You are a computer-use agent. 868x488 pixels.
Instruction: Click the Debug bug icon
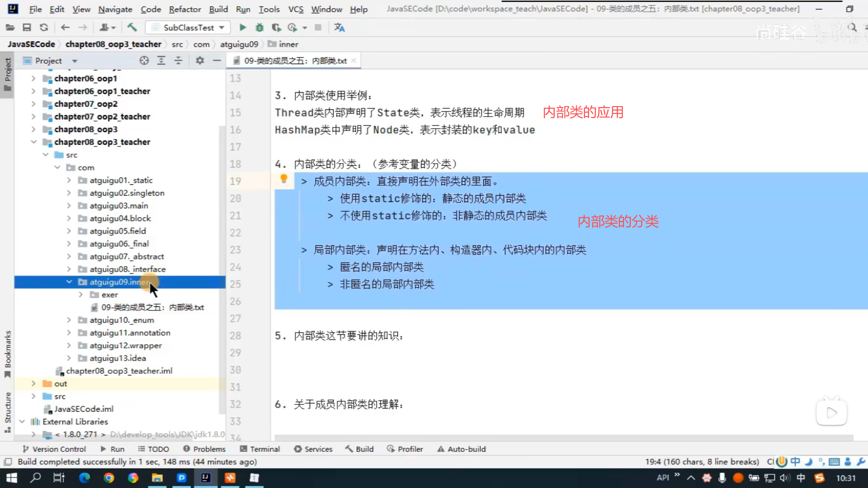coord(259,28)
